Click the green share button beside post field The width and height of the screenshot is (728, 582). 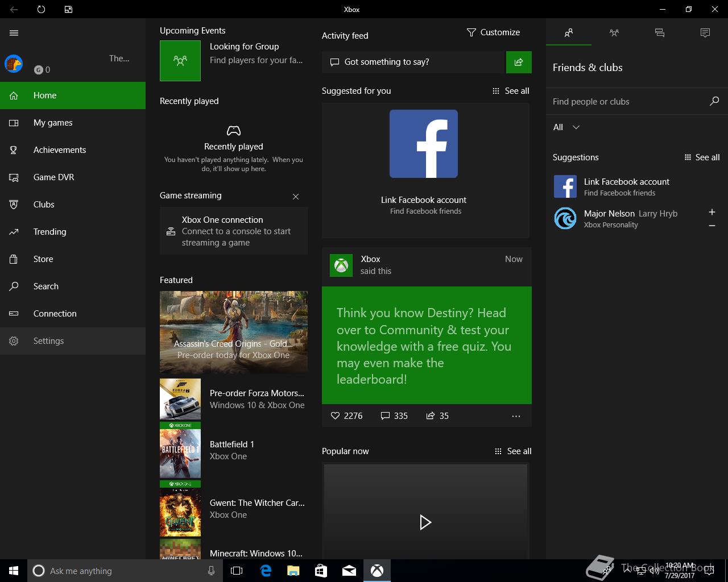[519, 62]
